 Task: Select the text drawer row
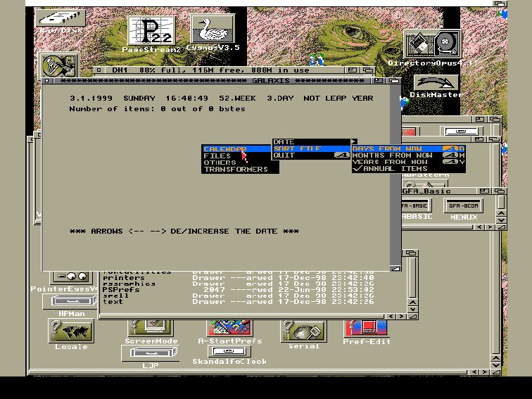[x=238, y=302]
